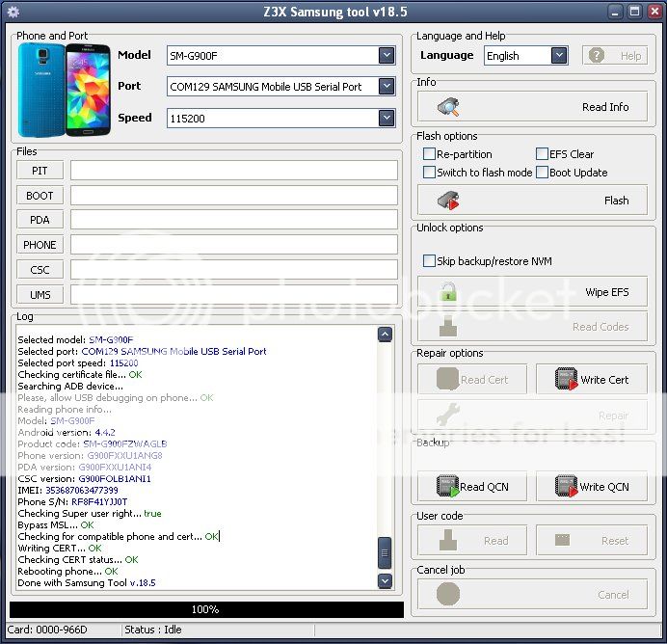Click the gear icon in title bar

point(13,12)
